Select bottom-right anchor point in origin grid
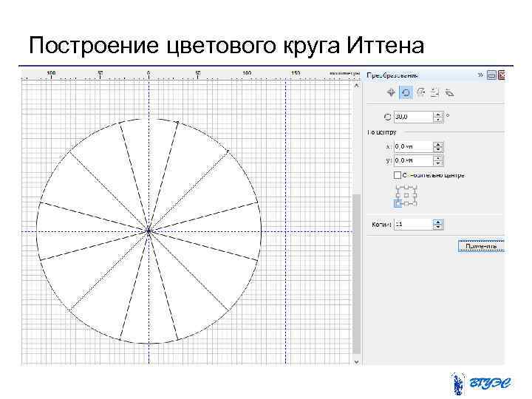The height and width of the screenshot is (399, 532). pos(415,204)
